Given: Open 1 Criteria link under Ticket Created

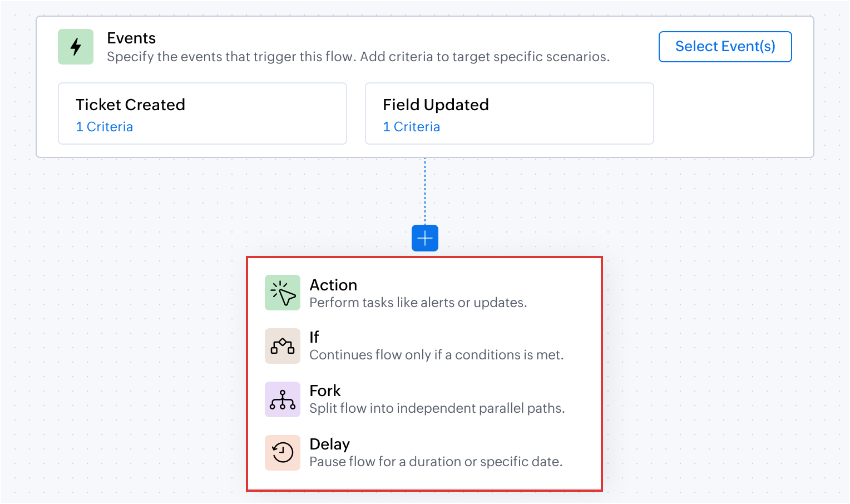Looking at the screenshot, I should [x=104, y=127].
